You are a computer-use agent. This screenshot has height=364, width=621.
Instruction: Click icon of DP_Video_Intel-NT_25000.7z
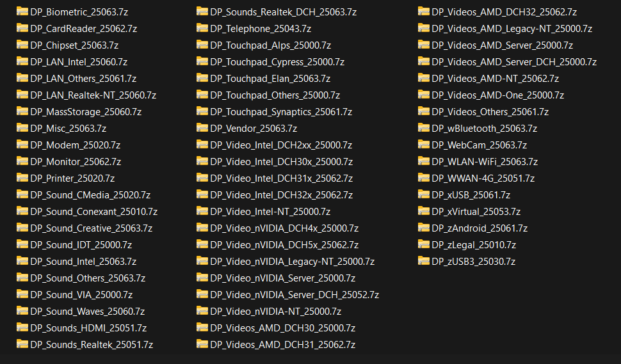pyautogui.click(x=202, y=210)
